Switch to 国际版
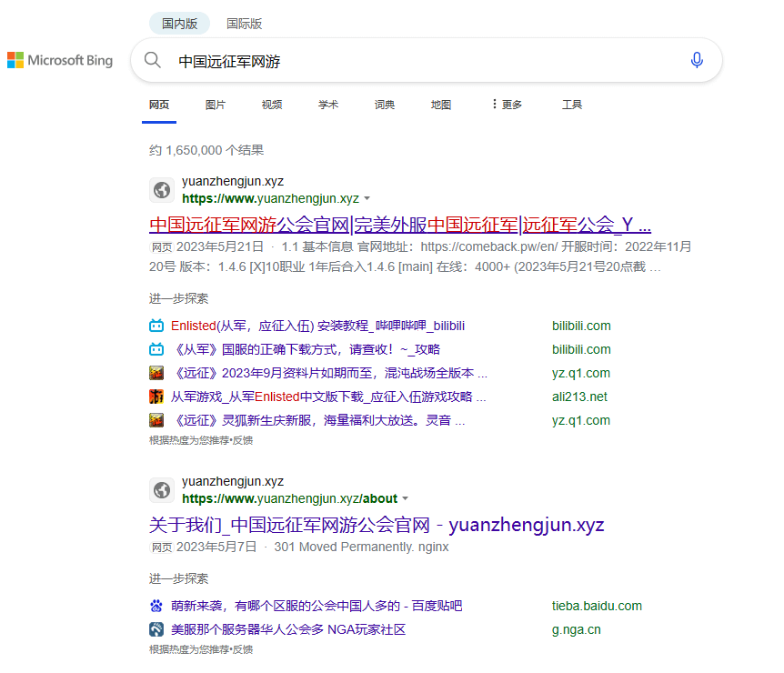Image resolution: width=784 pixels, height=673 pixels. [x=244, y=23]
